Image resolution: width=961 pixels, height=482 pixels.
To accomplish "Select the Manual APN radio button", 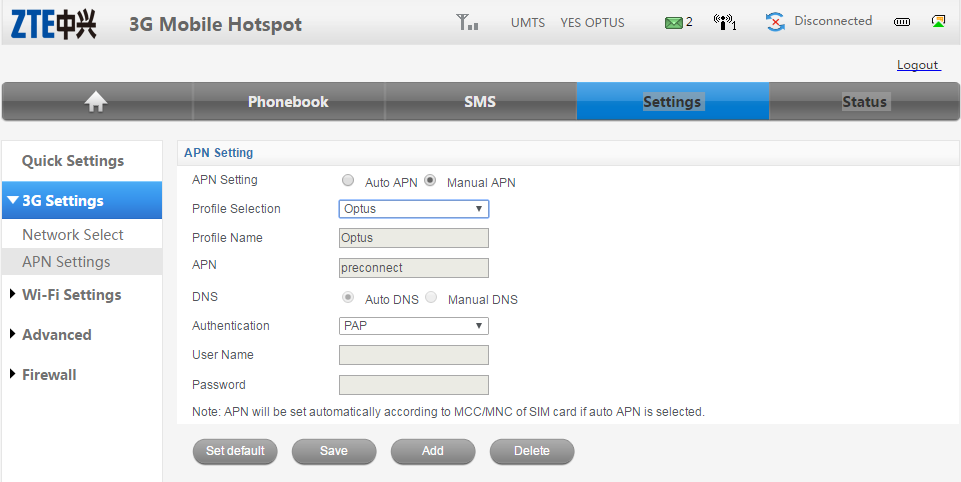I will pyautogui.click(x=430, y=181).
